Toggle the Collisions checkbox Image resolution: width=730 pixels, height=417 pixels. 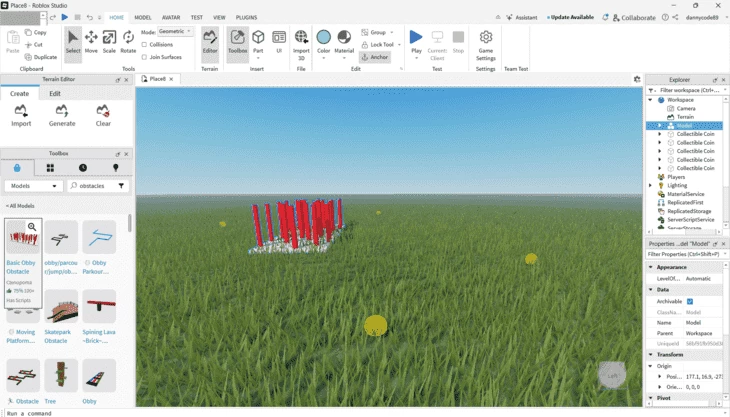144,44
